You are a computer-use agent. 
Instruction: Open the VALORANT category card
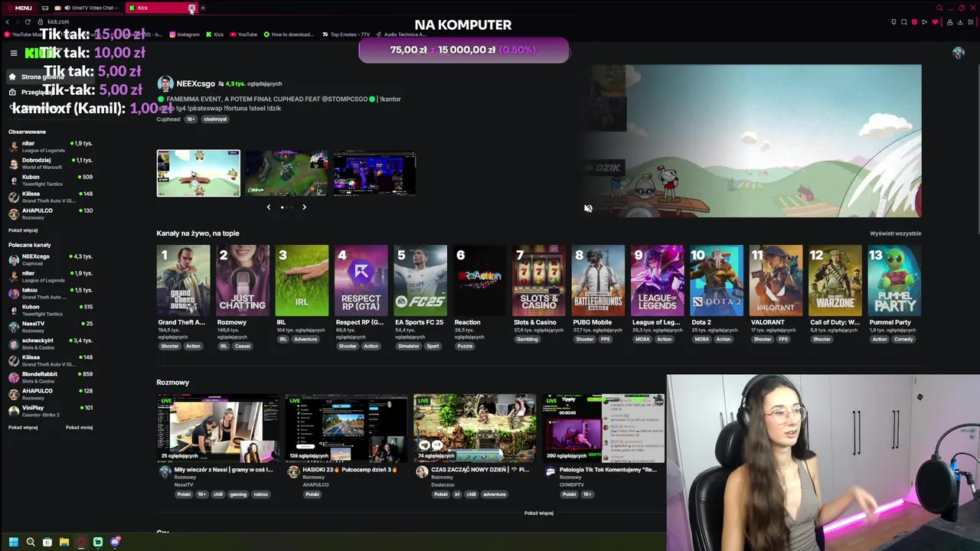(x=776, y=280)
